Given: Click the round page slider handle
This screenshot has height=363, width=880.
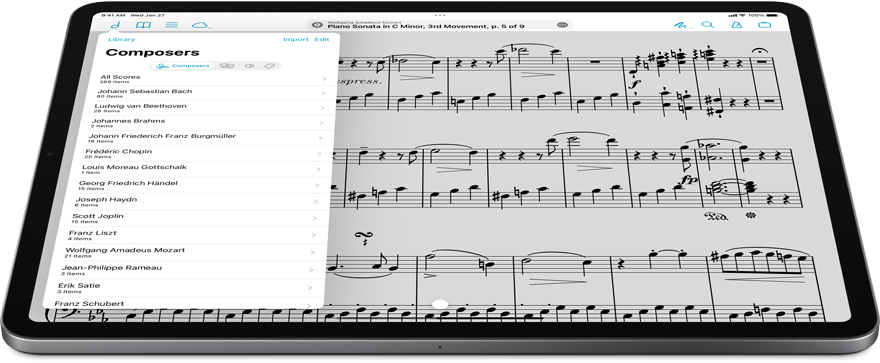Looking at the screenshot, I should pyautogui.click(x=441, y=304).
